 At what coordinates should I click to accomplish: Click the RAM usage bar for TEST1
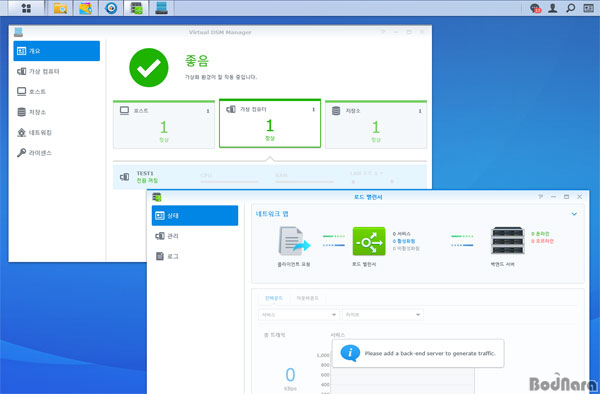(x=304, y=182)
